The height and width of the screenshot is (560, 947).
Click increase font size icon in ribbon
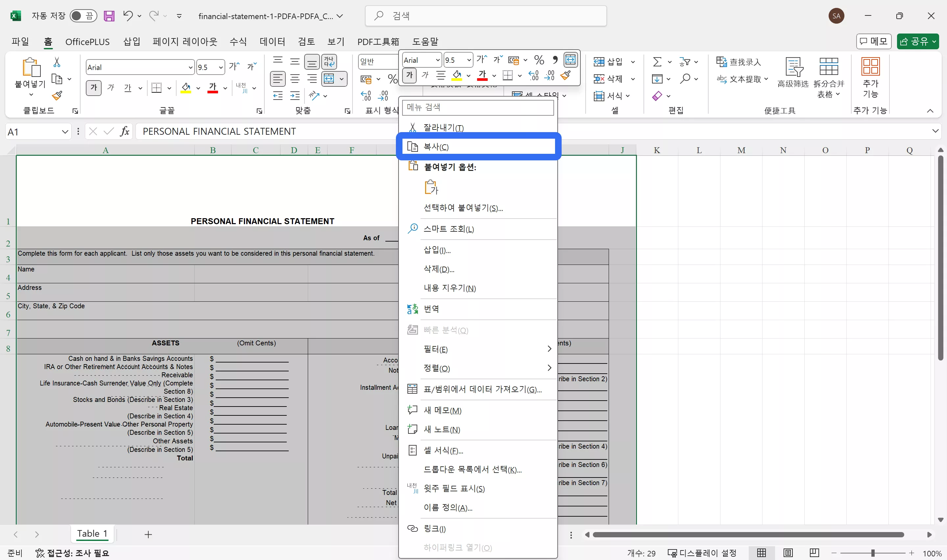[x=234, y=67]
